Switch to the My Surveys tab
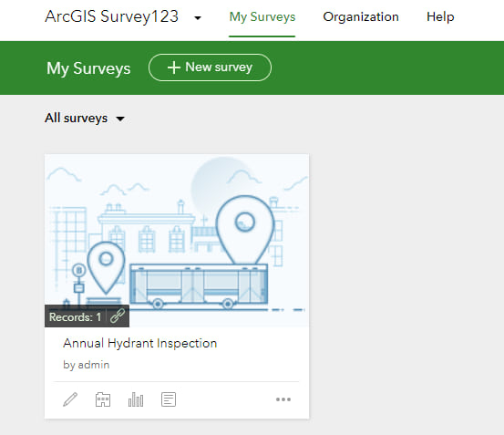Viewport: 504px width, 435px height. (x=262, y=16)
